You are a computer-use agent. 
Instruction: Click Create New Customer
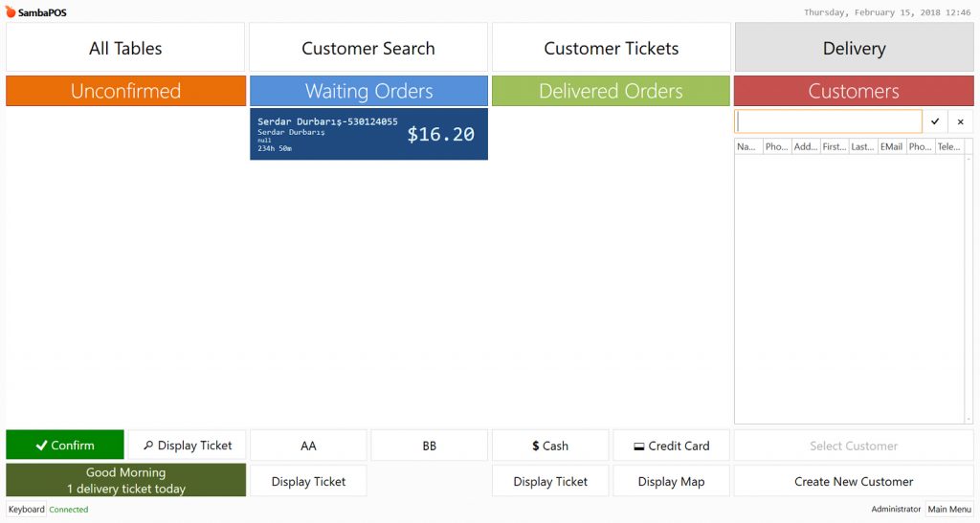point(854,482)
